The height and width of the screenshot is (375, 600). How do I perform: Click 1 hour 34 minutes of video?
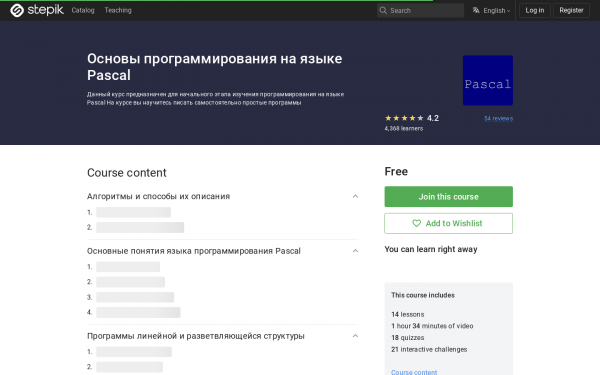[432, 326]
